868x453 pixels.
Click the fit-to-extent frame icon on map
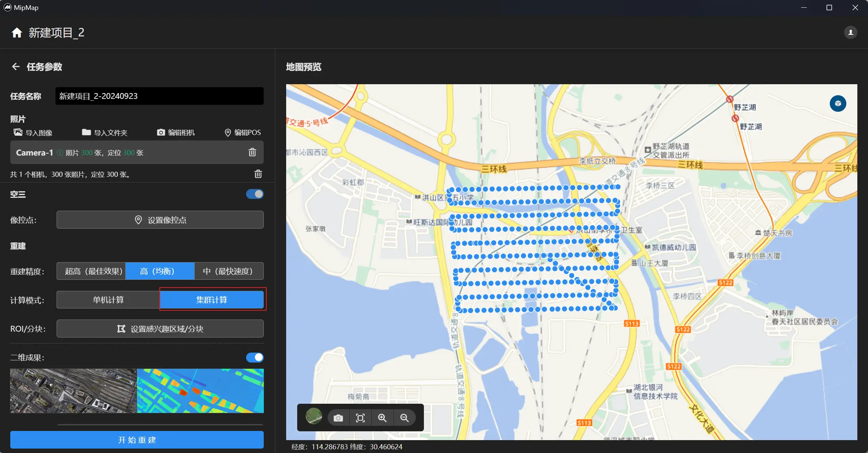point(360,418)
